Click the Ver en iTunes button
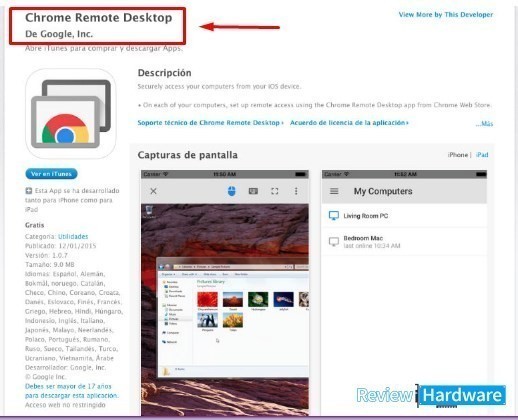This screenshot has width=518, height=420. [x=51, y=174]
